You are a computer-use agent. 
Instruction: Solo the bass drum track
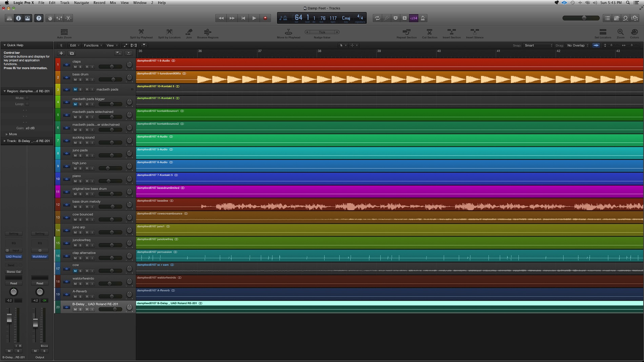[x=80, y=79]
